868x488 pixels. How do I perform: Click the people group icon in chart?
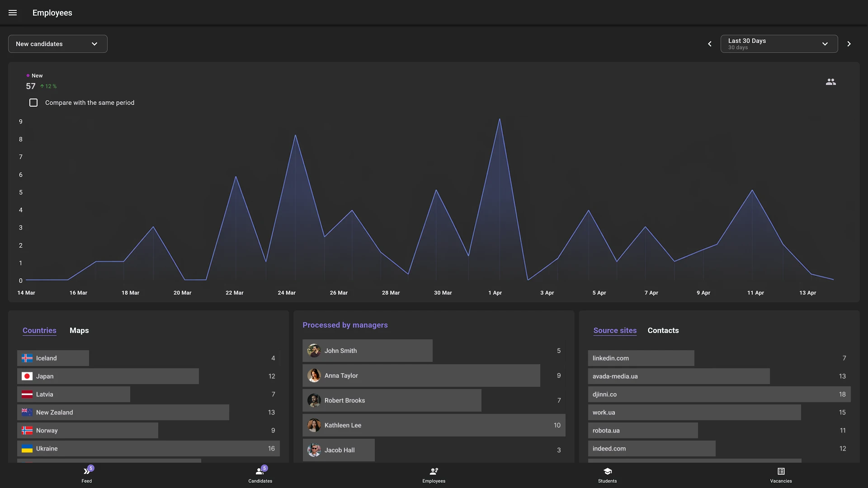click(x=830, y=82)
